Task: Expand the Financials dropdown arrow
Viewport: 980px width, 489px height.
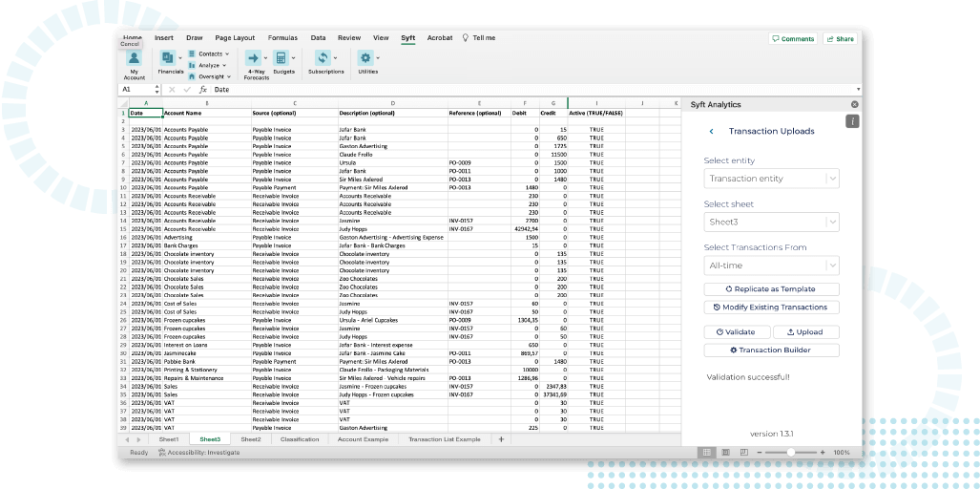Action: point(180,58)
